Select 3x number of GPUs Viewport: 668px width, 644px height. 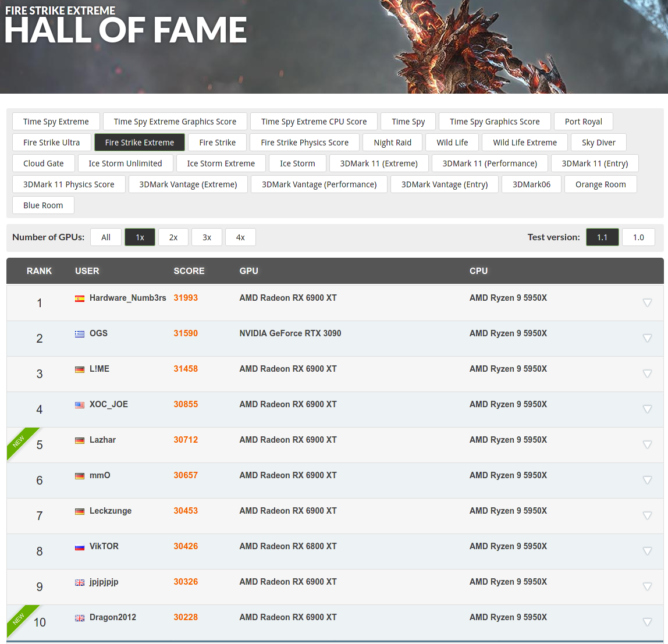point(207,237)
